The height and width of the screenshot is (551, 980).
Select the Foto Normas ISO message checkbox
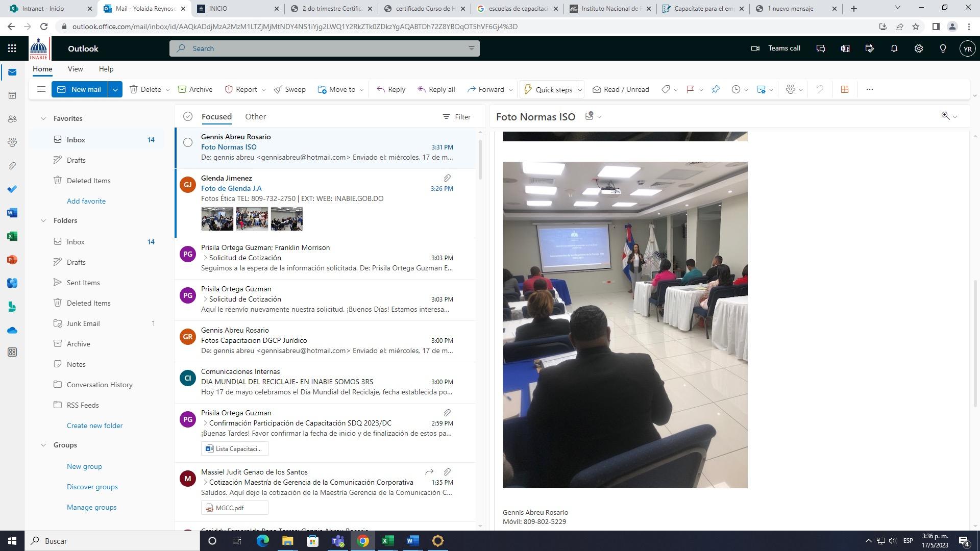188,142
